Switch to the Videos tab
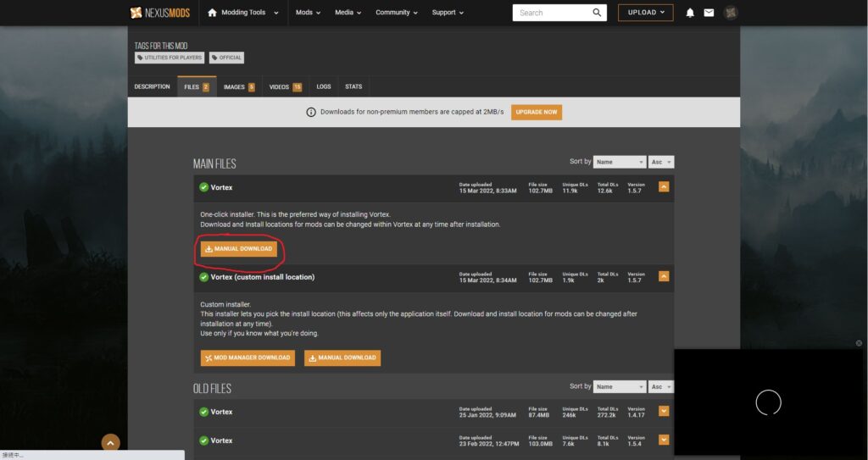This screenshot has height=460, width=868. tap(285, 87)
